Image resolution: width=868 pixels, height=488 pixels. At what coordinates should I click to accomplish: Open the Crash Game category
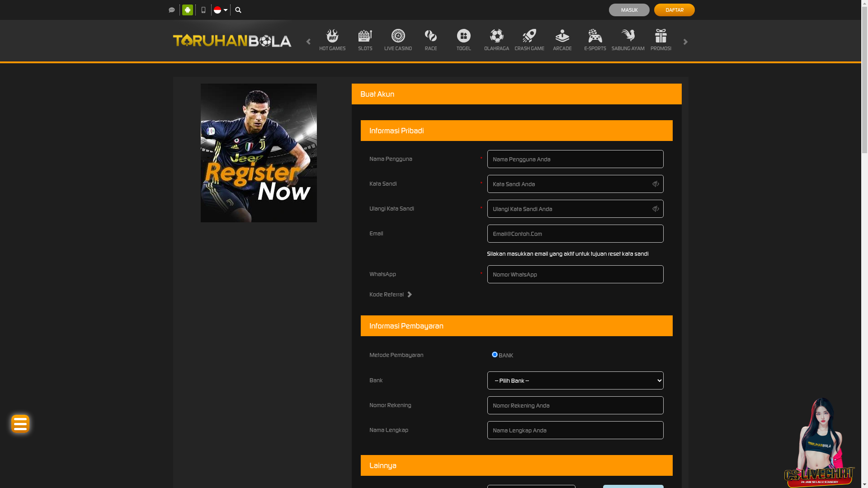[x=529, y=40]
